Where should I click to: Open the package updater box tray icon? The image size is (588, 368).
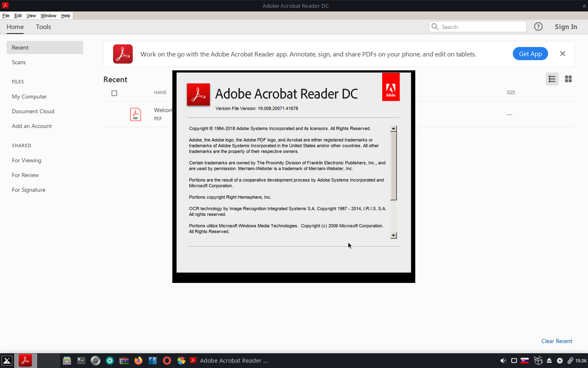coord(538,361)
